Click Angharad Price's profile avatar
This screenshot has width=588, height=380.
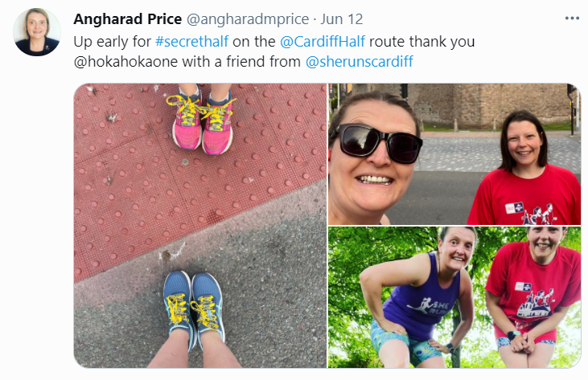pyautogui.click(x=37, y=32)
